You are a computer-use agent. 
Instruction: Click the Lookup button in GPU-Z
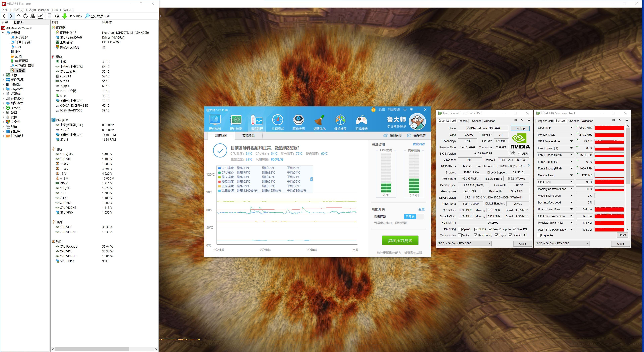(520, 128)
